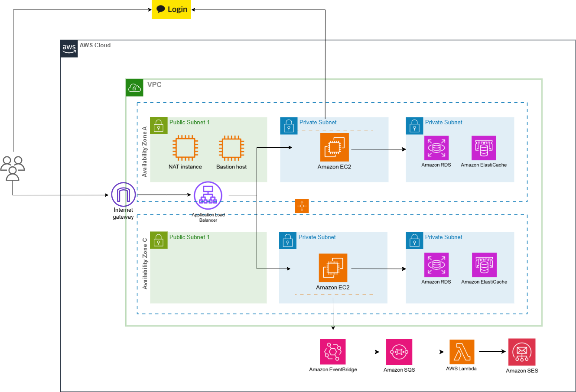Click the Amazon RDS icon in Availability Zone A

436,148
